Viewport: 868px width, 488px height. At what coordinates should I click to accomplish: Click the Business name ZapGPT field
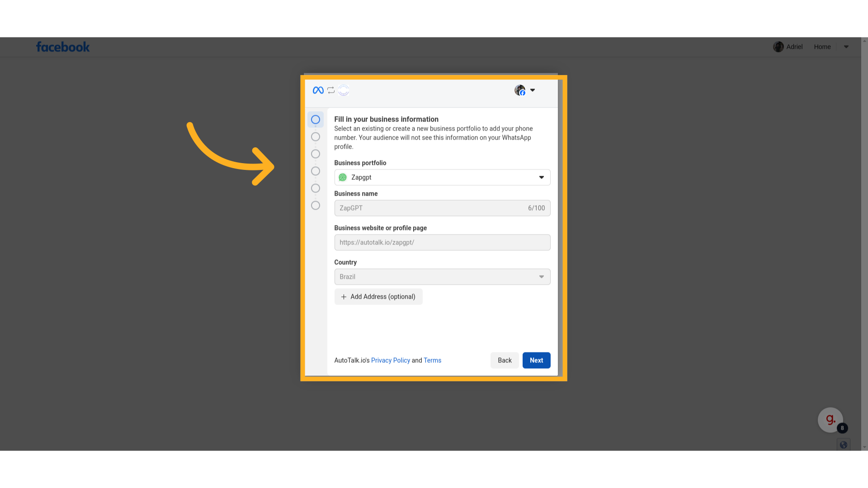[x=442, y=208]
